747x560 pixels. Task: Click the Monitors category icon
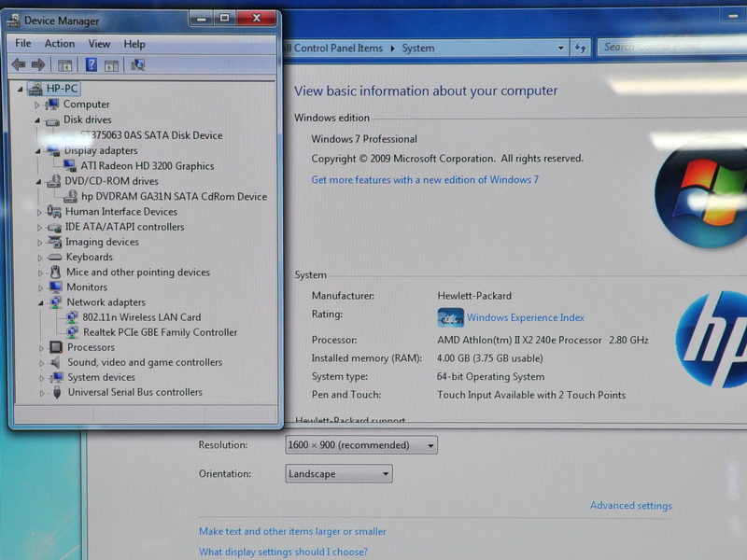56,287
